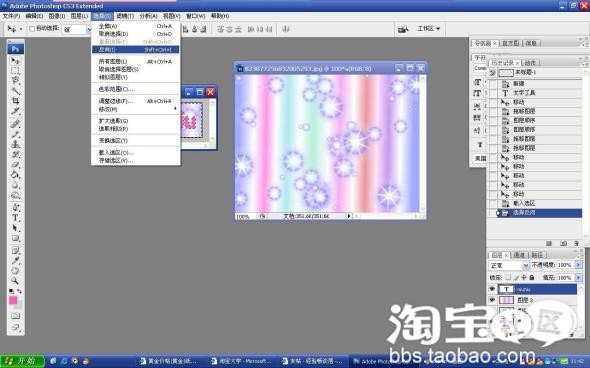
Task: Select the Lasso tool
Action: point(15,80)
